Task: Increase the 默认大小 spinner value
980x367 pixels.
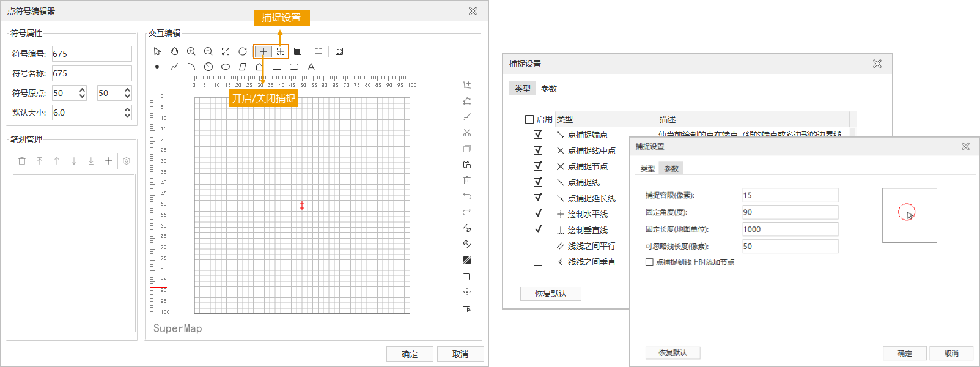Action: click(x=127, y=109)
